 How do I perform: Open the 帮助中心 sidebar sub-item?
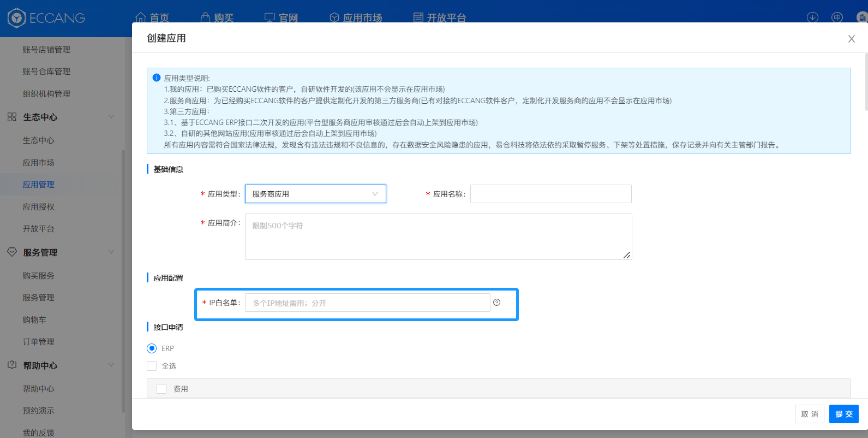click(38, 389)
